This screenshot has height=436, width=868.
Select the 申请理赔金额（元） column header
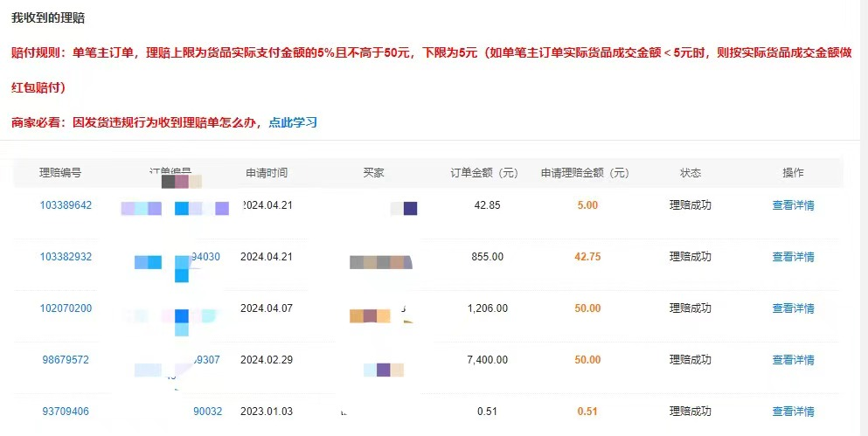pos(585,173)
